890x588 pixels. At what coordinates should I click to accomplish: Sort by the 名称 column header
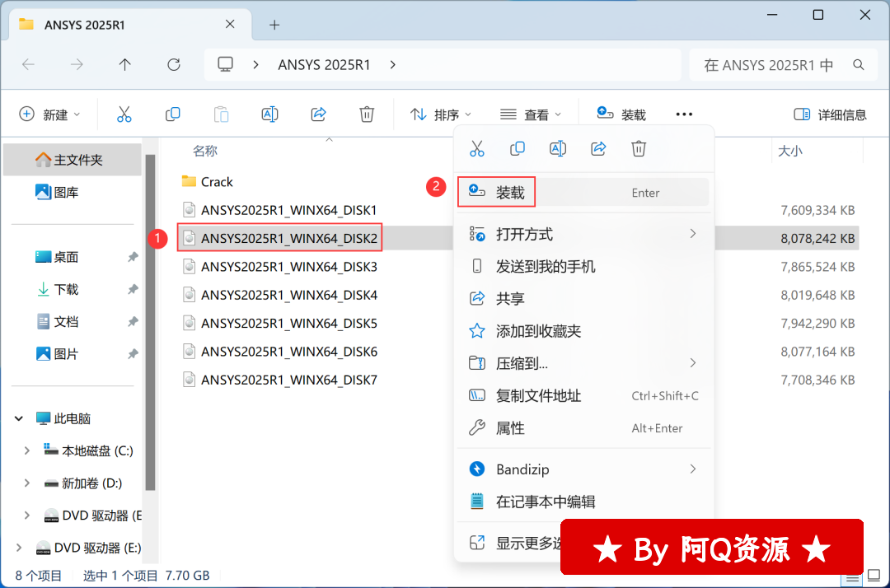click(205, 151)
